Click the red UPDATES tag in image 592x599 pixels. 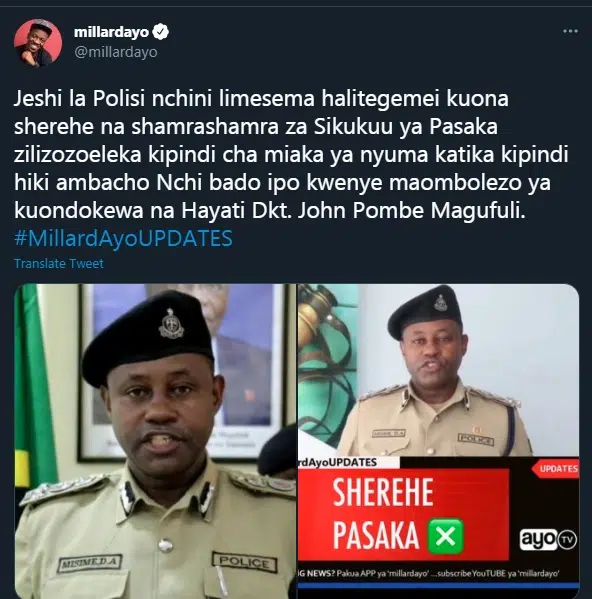(556, 469)
